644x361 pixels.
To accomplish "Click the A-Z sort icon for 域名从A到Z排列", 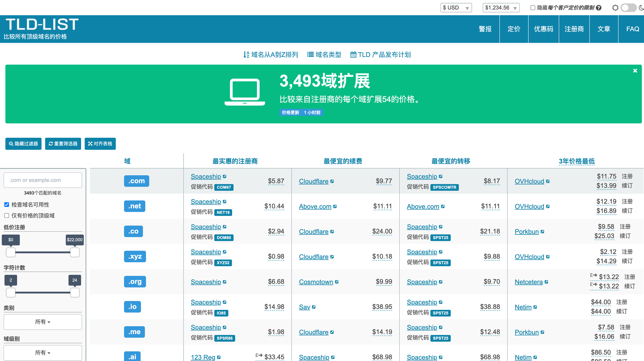I will coord(246,55).
